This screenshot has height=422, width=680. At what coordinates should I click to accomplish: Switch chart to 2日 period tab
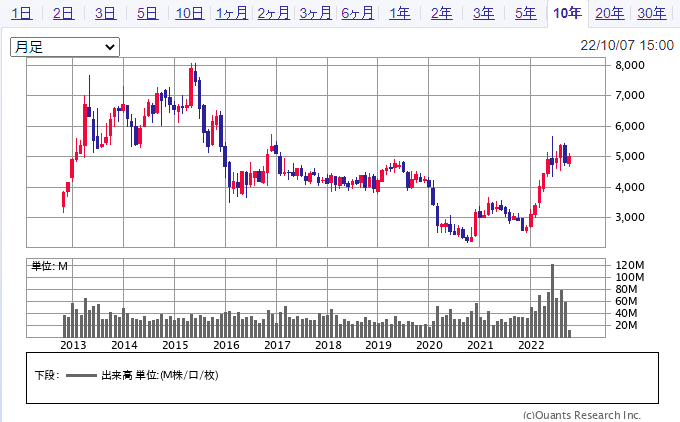63,13
